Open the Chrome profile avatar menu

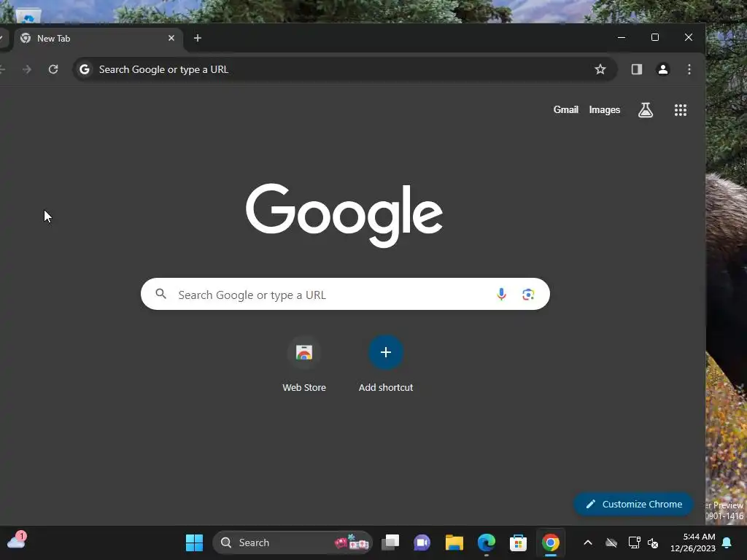coord(662,69)
